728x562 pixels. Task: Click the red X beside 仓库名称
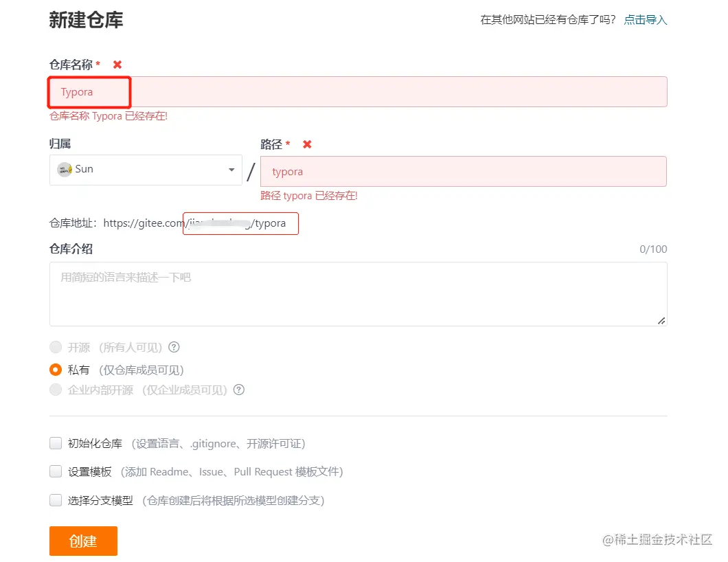pos(117,65)
